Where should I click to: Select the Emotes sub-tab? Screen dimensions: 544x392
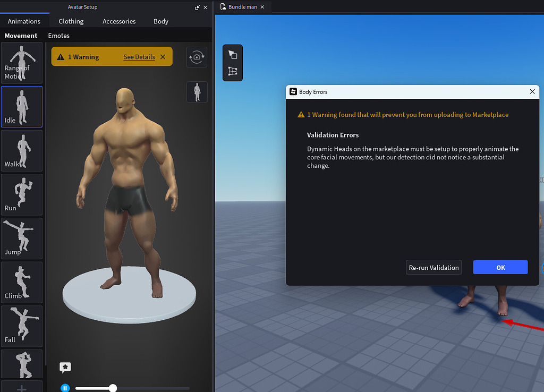pos(58,36)
